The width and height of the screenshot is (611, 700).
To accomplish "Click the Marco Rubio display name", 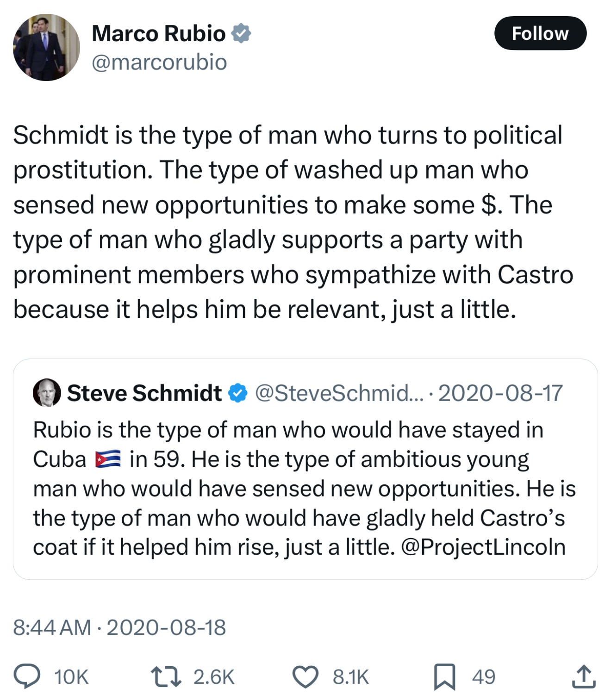I will point(158,34).
